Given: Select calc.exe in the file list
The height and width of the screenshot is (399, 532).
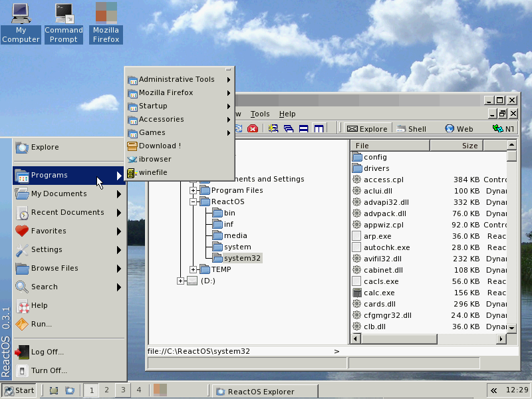Looking at the screenshot, I should pyautogui.click(x=374, y=293).
